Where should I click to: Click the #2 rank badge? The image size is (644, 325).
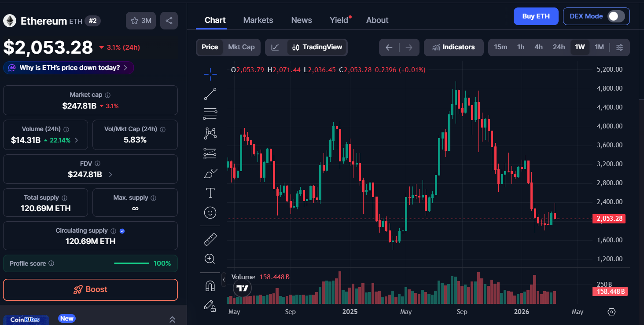[x=92, y=21]
